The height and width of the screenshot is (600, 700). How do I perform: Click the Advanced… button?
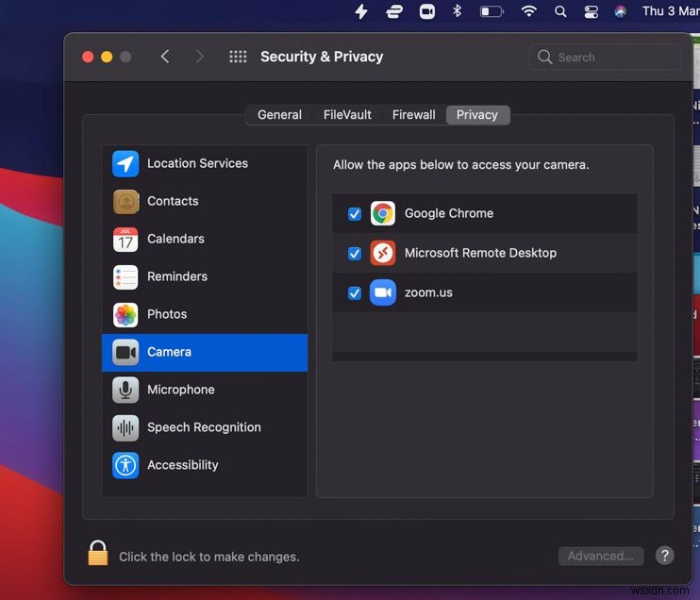601,556
